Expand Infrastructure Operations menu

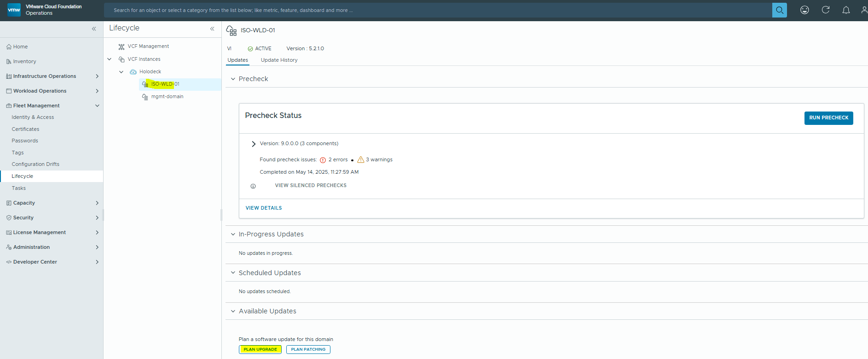click(97, 76)
